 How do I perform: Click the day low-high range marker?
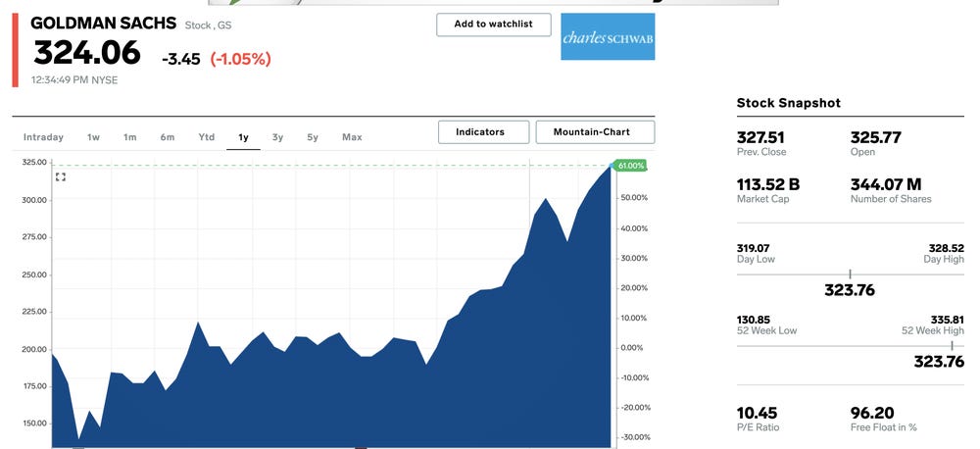pyautogui.click(x=850, y=274)
